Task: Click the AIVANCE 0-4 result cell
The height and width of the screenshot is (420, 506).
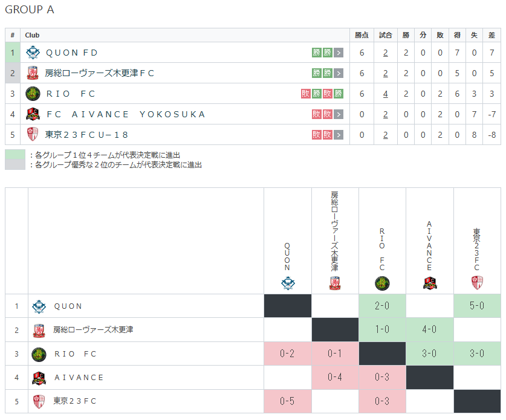Action: [x=335, y=378]
